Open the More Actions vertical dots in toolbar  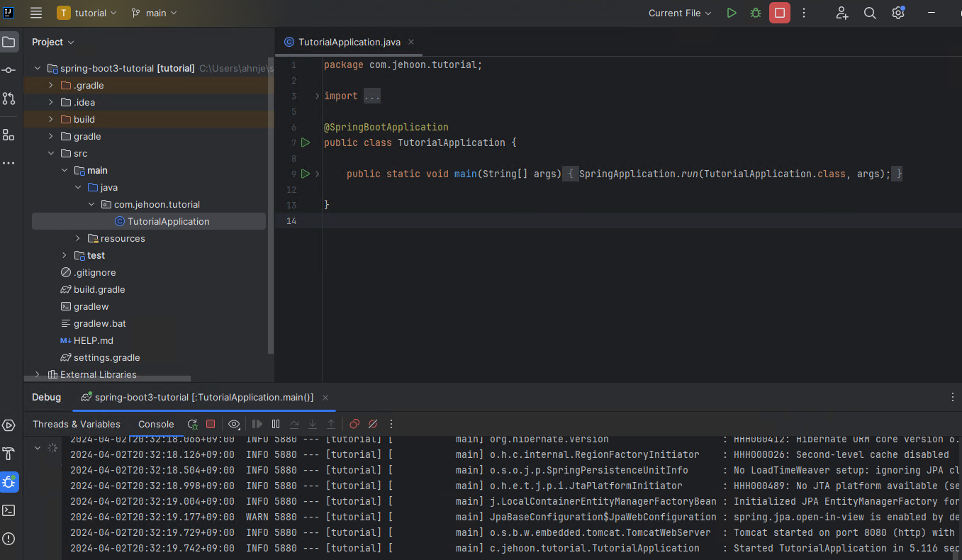click(x=804, y=13)
